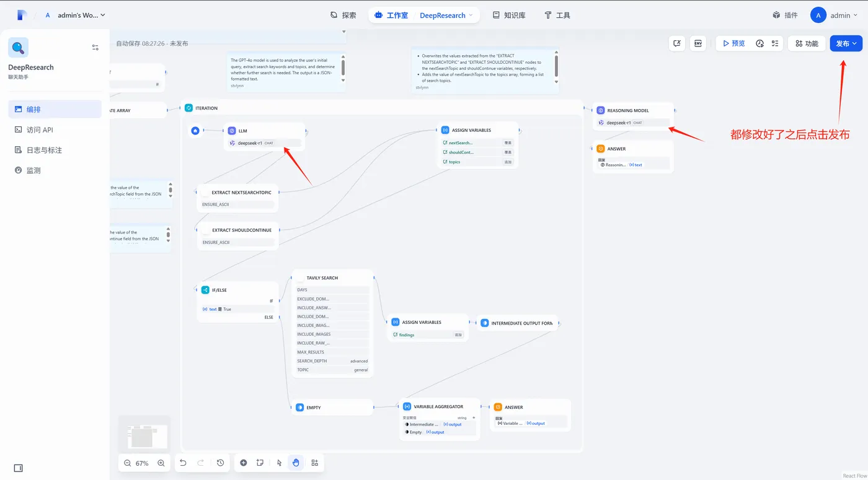Select the LLM node
Screen dimensions: 868x480
pyautogui.click(x=265, y=136)
